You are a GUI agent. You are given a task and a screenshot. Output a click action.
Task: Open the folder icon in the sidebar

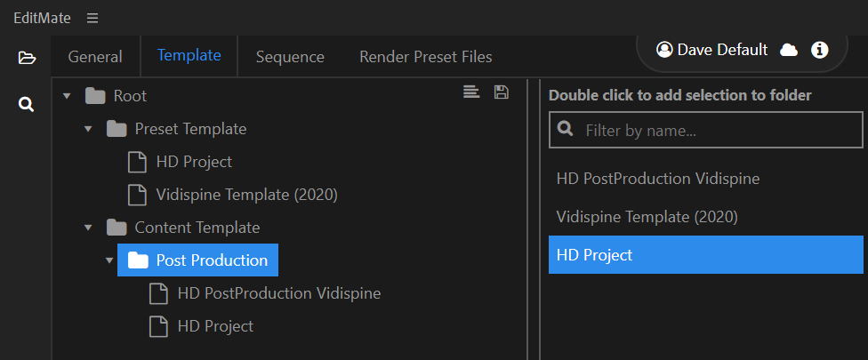26,58
